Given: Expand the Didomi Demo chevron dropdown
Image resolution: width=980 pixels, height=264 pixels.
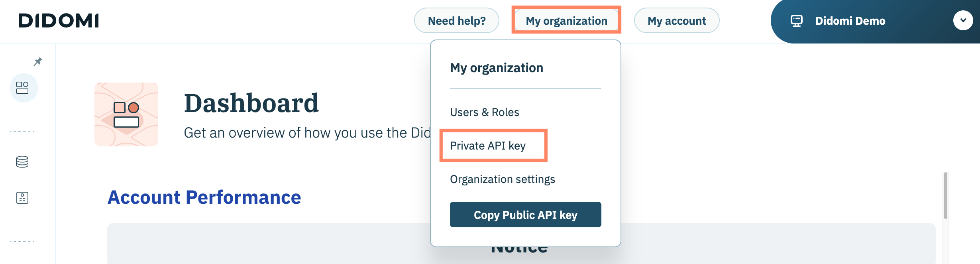Looking at the screenshot, I should point(963,21).
